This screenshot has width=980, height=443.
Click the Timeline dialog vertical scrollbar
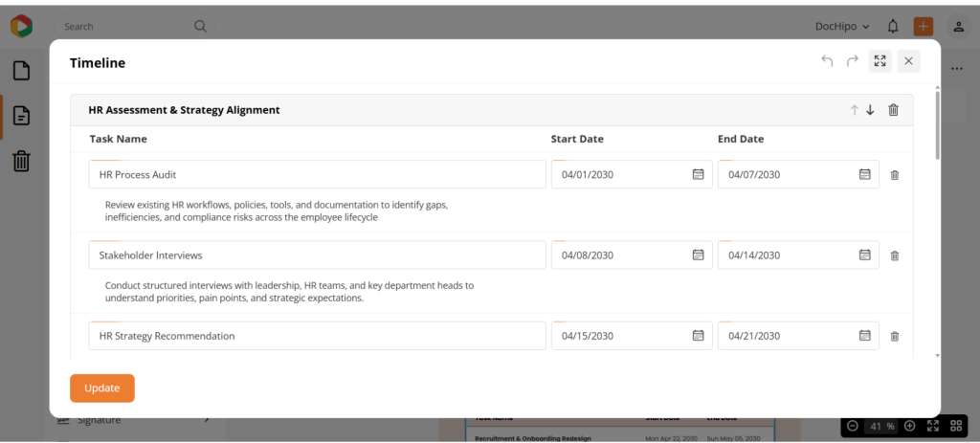[x=937, y=124]
